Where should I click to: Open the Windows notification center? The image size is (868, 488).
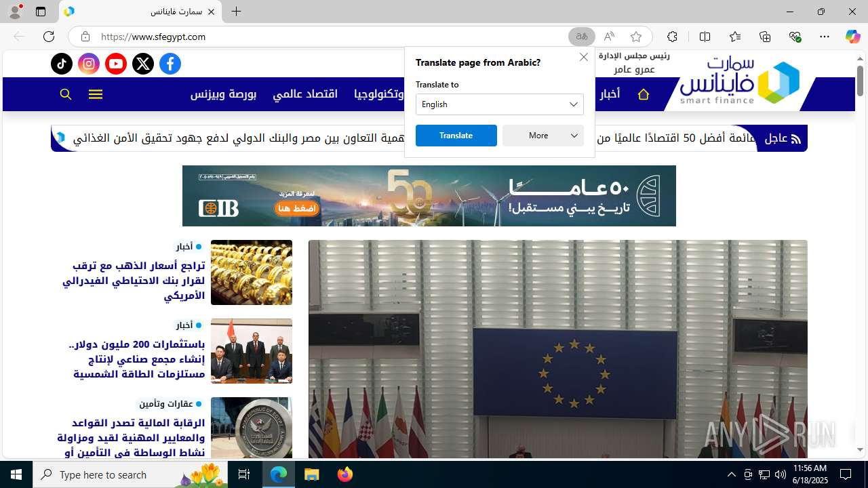click(x=846, y=474)
